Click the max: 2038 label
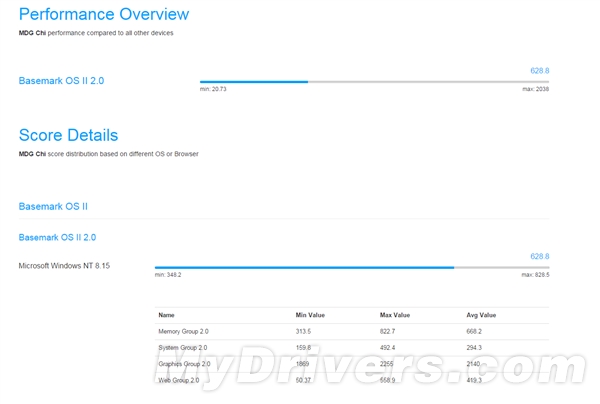 [535, 89]
